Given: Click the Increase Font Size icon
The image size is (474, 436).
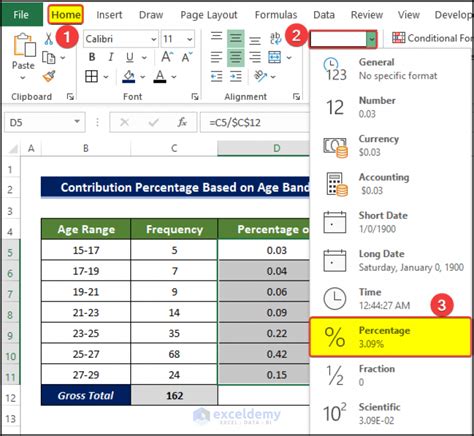Looking at the screenshot, I should (x=167, y=57).
